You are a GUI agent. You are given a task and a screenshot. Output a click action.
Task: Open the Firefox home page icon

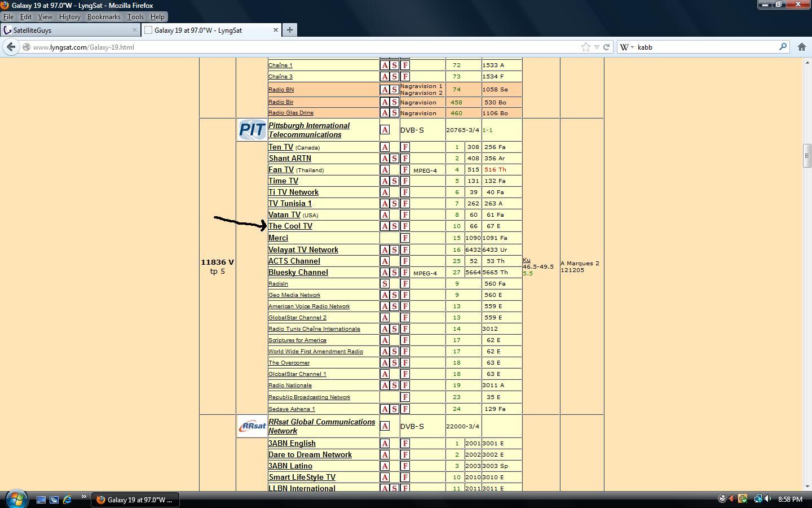pos(801,47)
